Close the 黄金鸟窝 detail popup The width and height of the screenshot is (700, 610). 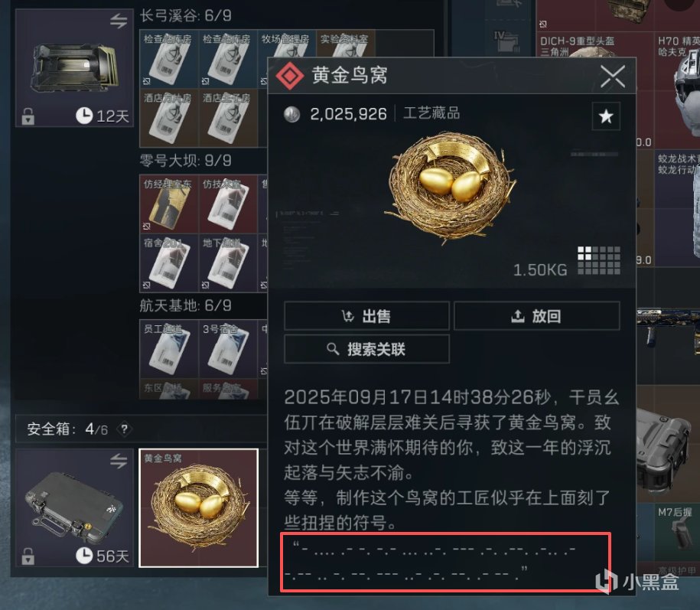click(613, 76)
